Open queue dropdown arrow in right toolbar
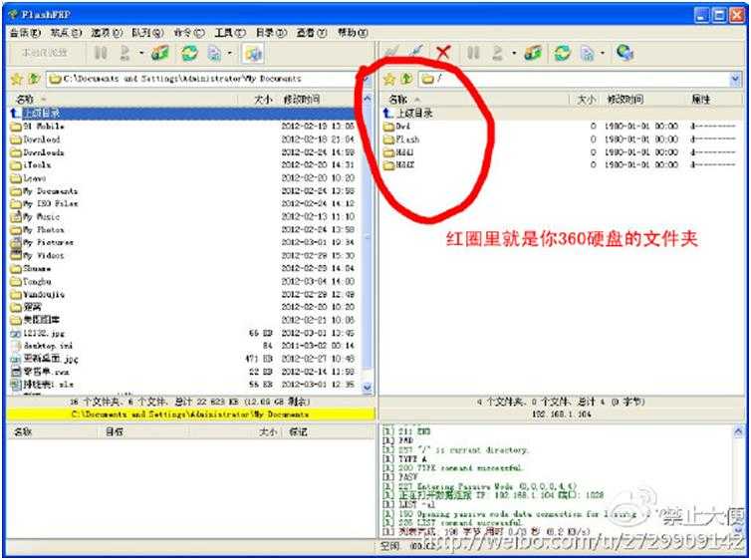The width and height of the screenshot is (751, 560). [x=514, y=53]
